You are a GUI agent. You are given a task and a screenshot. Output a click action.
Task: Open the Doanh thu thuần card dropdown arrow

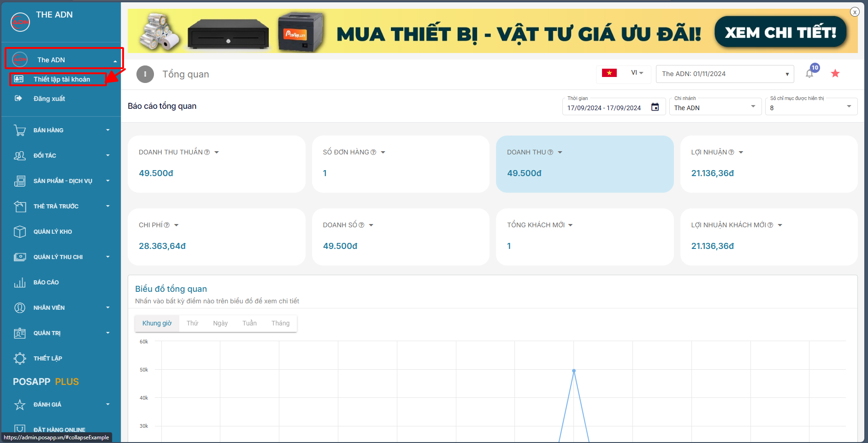[217, 153]
